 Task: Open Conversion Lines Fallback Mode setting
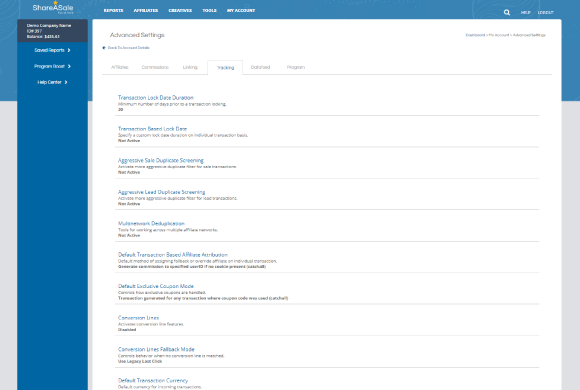156,349
